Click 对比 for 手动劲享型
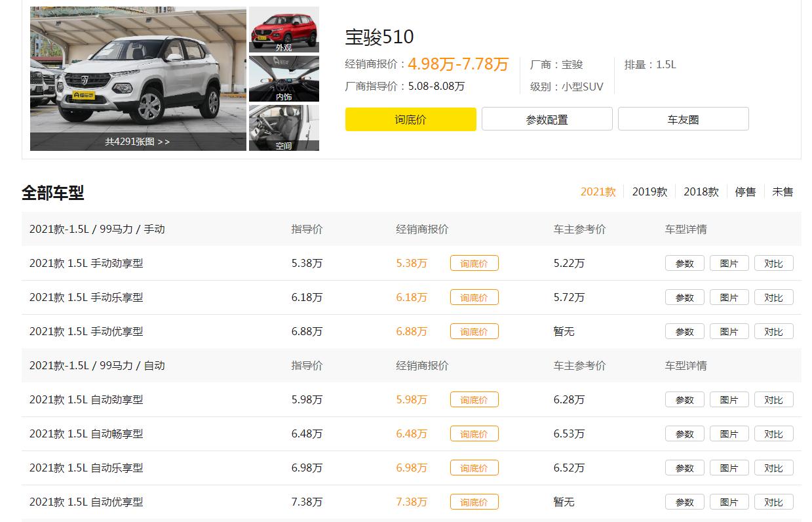 [x=774, y=263]
